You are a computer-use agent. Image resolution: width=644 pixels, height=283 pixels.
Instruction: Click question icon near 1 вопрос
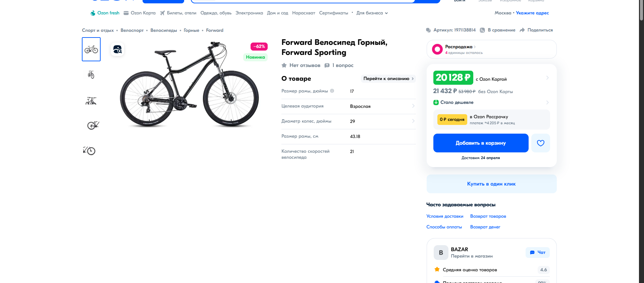[327, 65]
